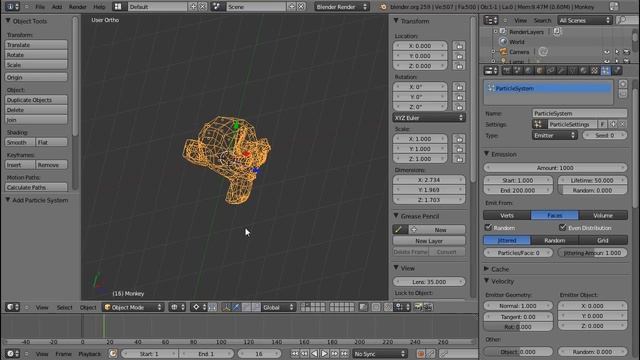Image resolution: width=640 pixels, height=360 pixels.
Task: Choose Grid distribution mode
Action: coord(603,240)
